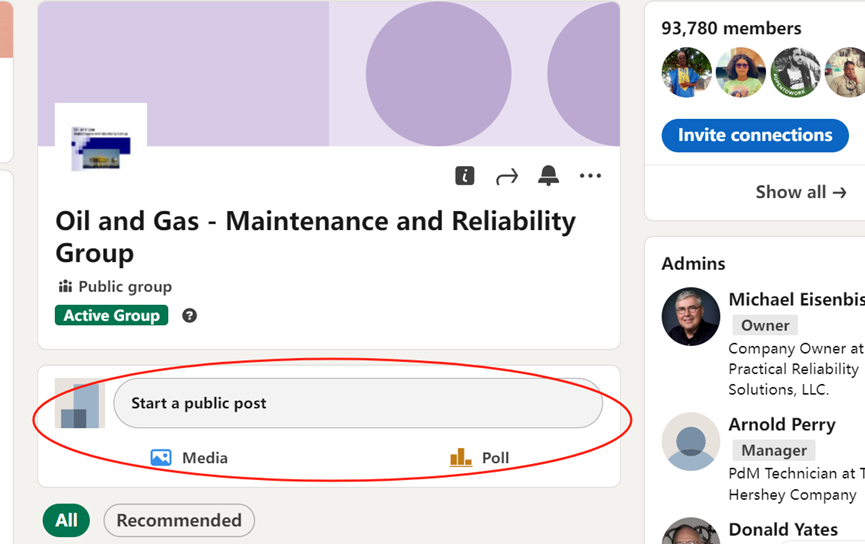
Task: Click the Active Group badge
Action: click(111, 316)
